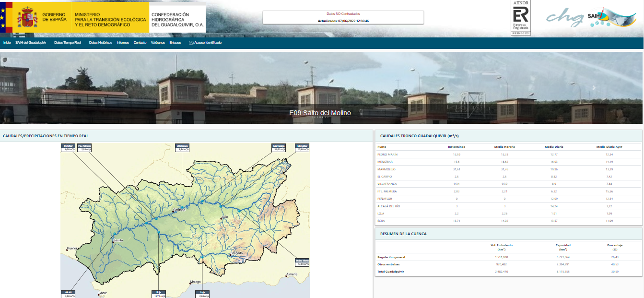This screenshot has height=298, width=644.
Task: Click the Marmolejo flow label on map
Action: coord(279,147)
